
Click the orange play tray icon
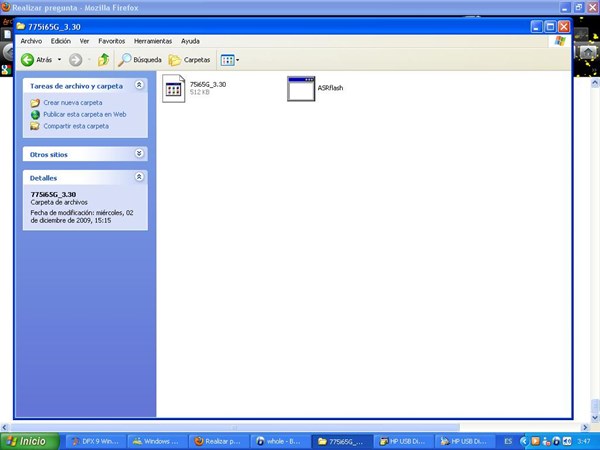(536, 441)
